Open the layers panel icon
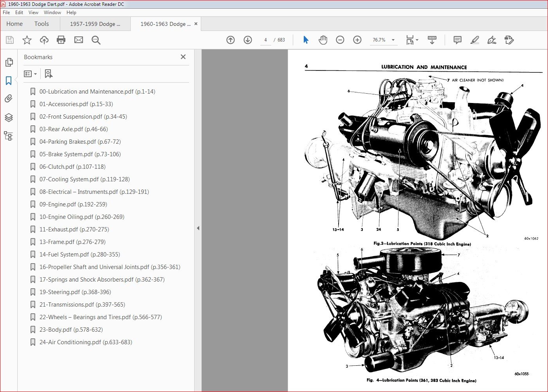Image resolution: width=548 pixels, height=392 pixels. 9,117
